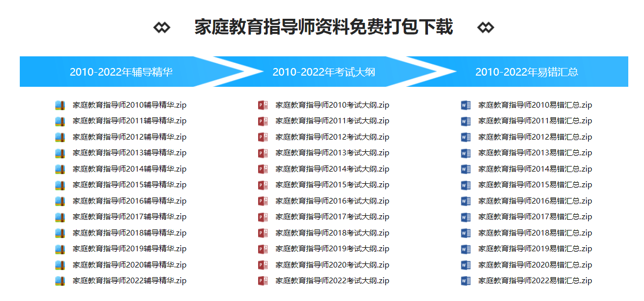Click the archive icon beside 家庭教育指导师2015辅导精华.zip

(x=60, y=185)
